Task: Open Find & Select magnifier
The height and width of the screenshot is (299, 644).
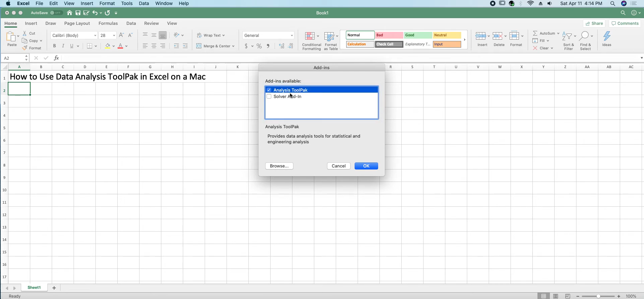Action: pyautogui.click(x=585, y=41)
